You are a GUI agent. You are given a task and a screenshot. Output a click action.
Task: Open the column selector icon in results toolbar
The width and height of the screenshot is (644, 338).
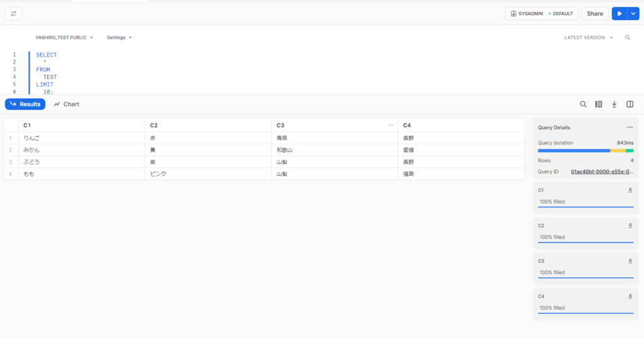tap(599, 104)
